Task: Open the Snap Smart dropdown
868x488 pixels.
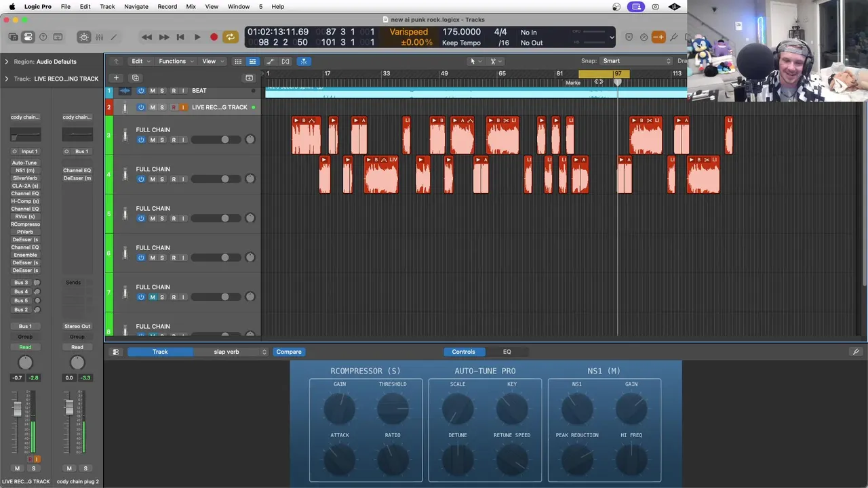Action: tap(635, 61)
